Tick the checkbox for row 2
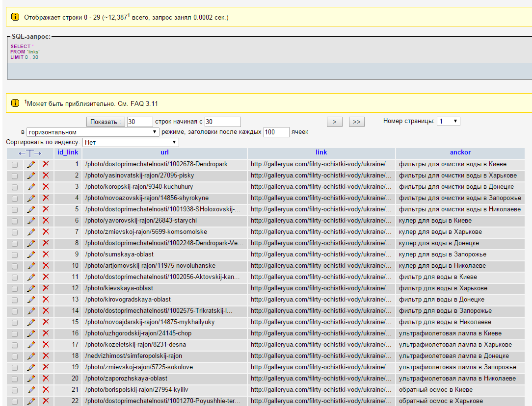Image resolution: width=532 pixels, height=406 pixels. point(15,176)
